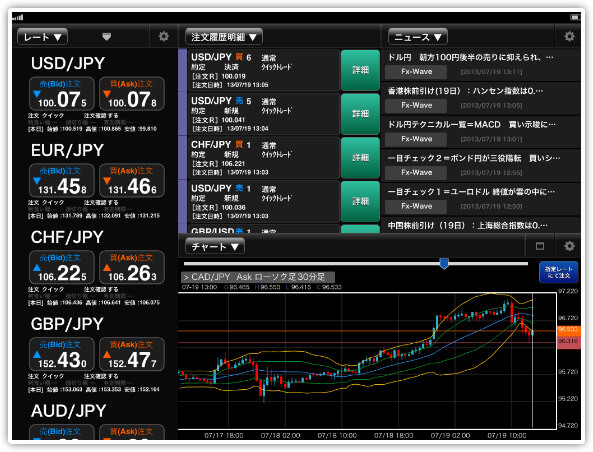Click the blue 指定レートにて注文 button
The image size is (593, 452).
(559, 272)
